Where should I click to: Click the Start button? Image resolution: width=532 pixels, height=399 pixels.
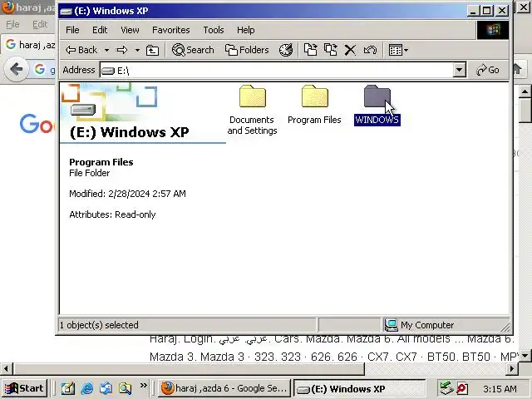[x=24, y=388]
